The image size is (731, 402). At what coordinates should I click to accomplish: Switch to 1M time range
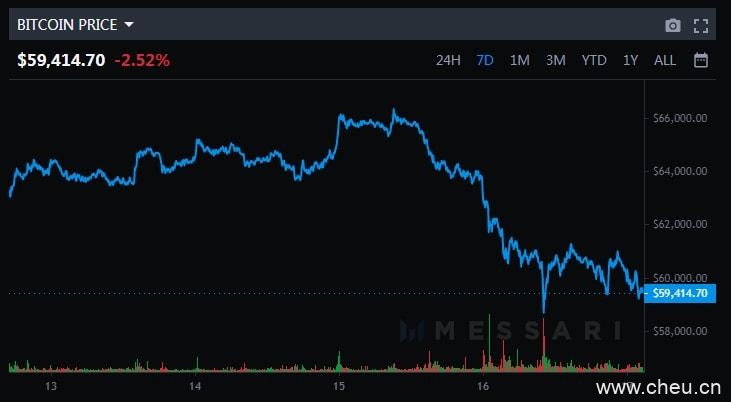(519, 60)
